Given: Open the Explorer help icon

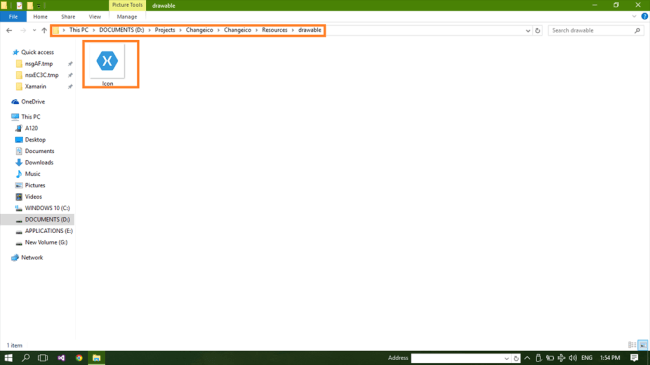Looking at the screenshot, I should tap(645, 16).
